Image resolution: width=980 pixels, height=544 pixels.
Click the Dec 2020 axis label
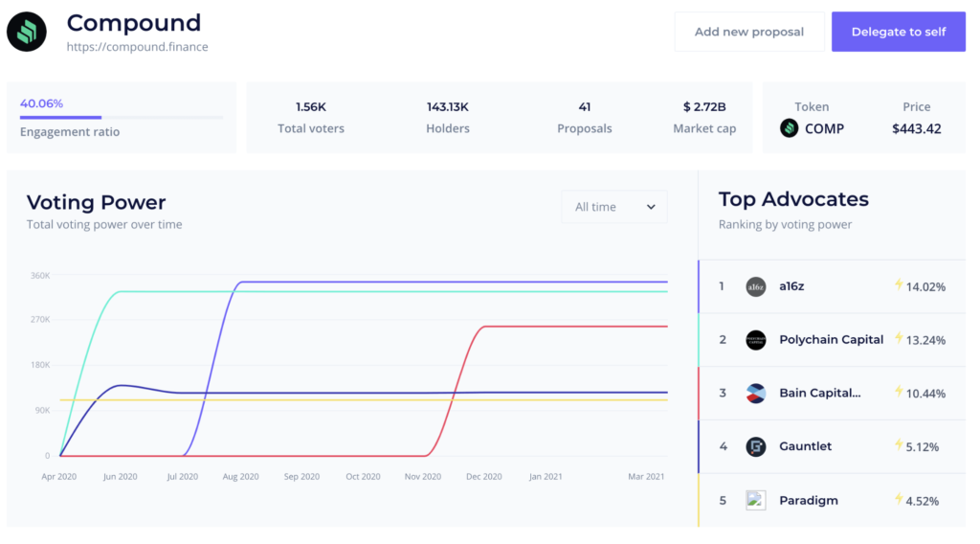(x=483, y=476)
